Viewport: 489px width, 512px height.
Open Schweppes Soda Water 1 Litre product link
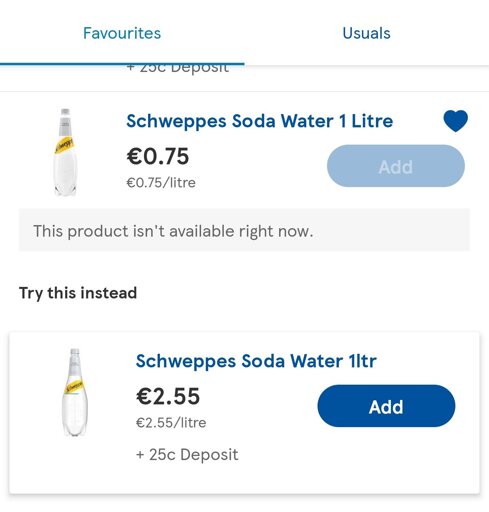click(260, 121)
